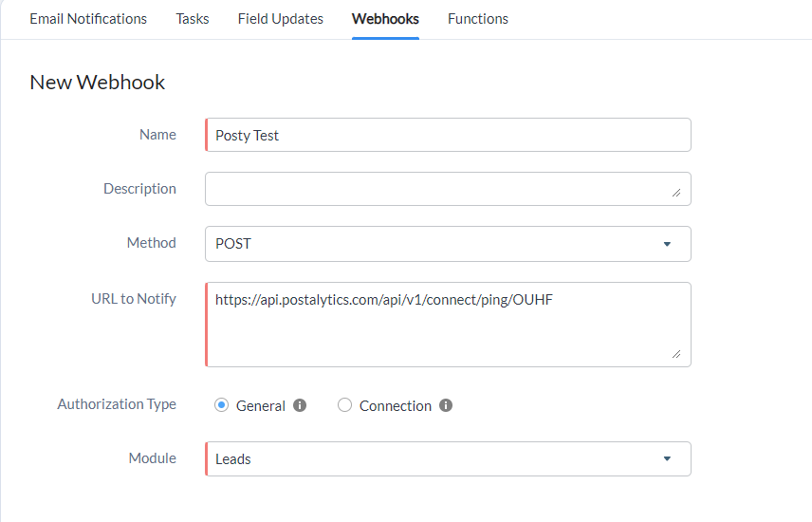Click the URL box resize handle
The width and height of the screenshot is (812, 522).
click(x=676, y=354)
